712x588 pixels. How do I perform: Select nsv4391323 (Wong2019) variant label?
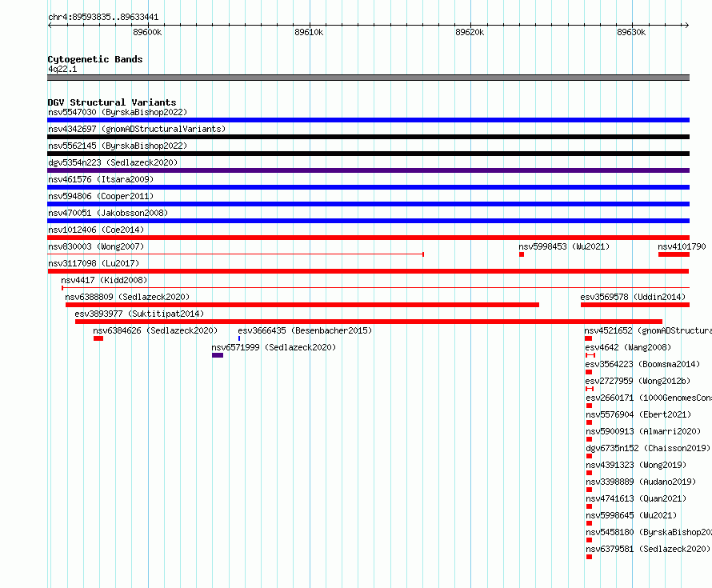tap(636, 465)
